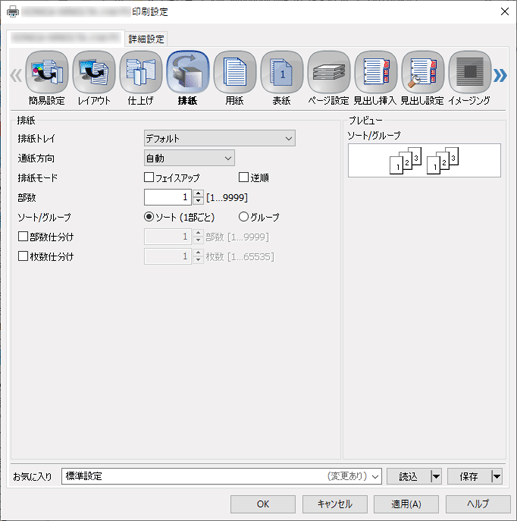The image size is (517, 521).
Task: Open the 読込 button's dropdown arrow
Action: [436, 476]
